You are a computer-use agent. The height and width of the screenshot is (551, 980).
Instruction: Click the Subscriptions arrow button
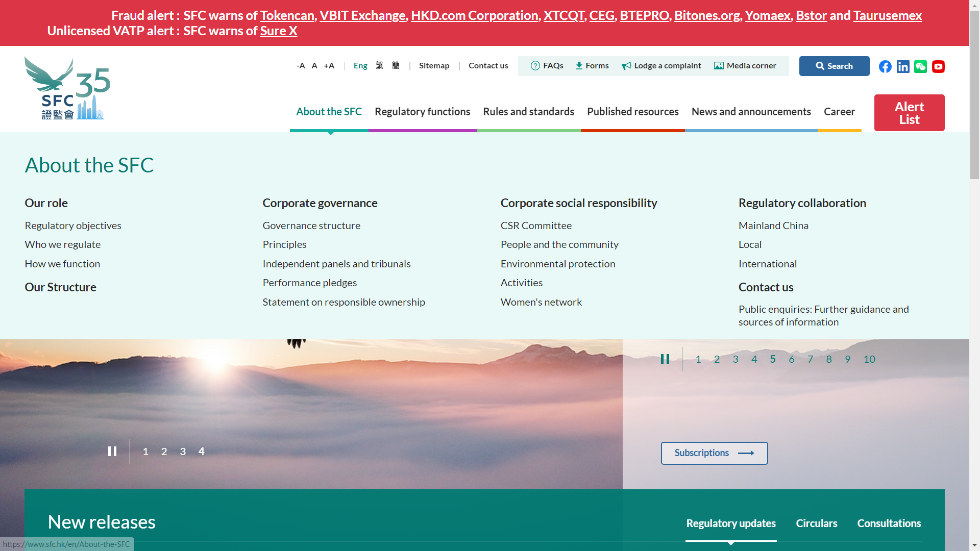tap(715, 453)
